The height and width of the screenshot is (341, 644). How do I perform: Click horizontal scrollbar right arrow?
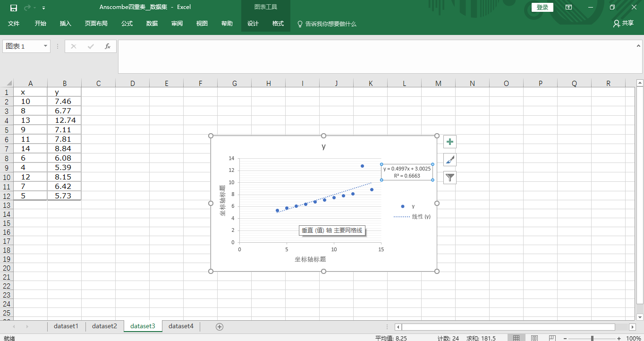coord(632,327)
